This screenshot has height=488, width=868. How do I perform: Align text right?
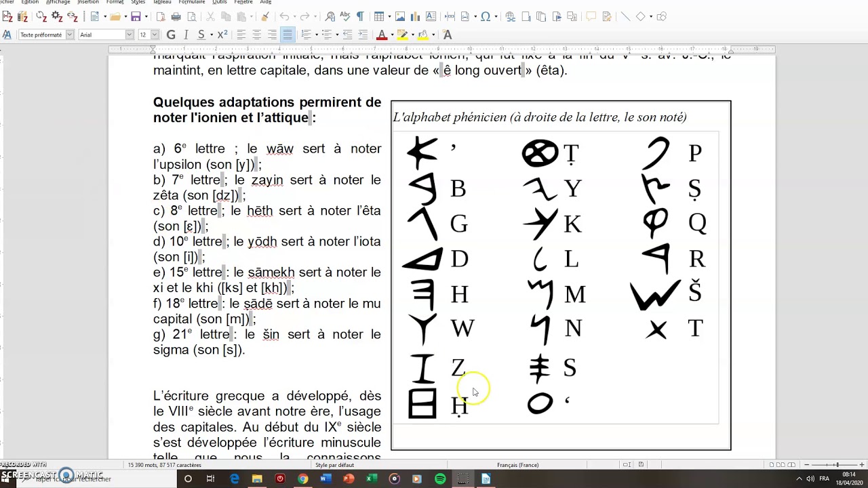[x=272, y=35]
